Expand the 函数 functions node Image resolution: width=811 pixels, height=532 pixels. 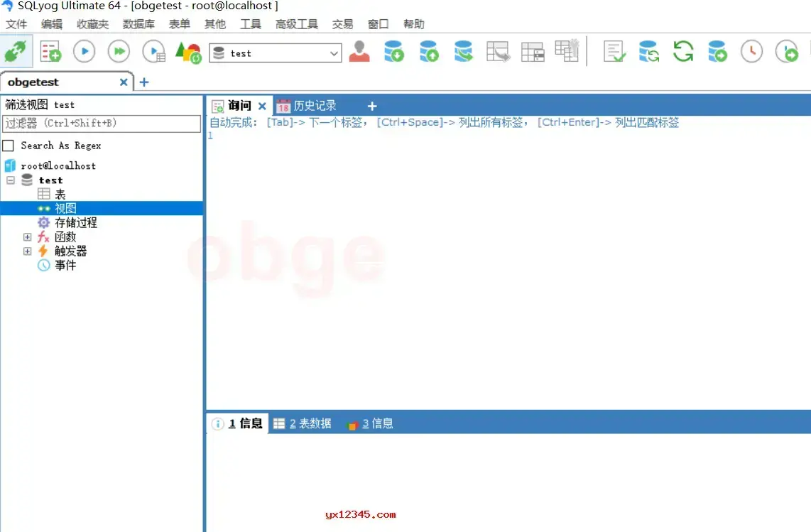tap(28, 237)
